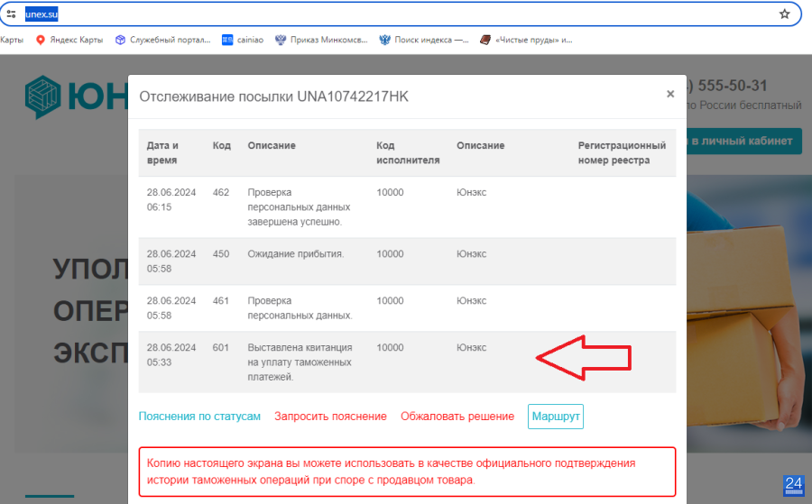Click Юнэкс in the code 601 row

click(471, 348)
